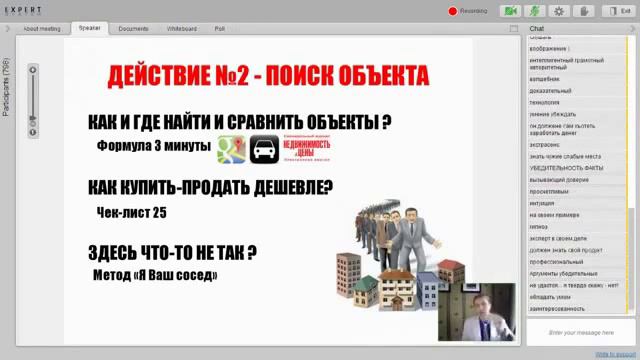Click the zoom slider top plus knob

point(33,70)
